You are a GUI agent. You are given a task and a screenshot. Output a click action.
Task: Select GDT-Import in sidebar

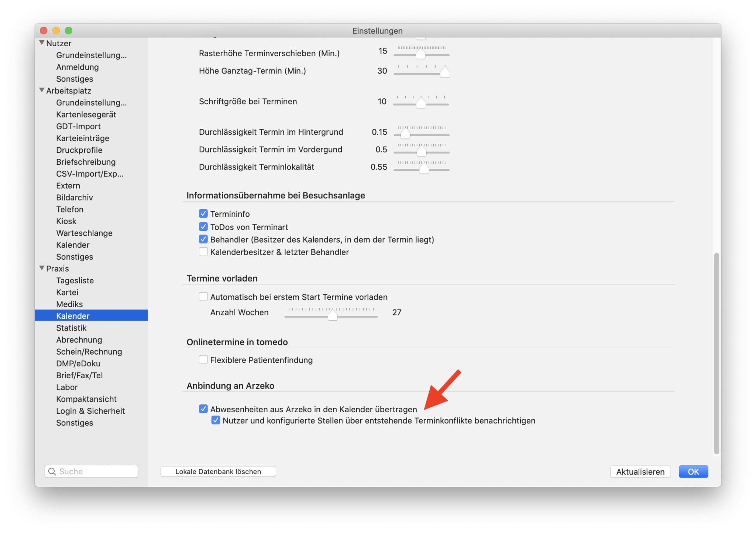pos(78,126)
